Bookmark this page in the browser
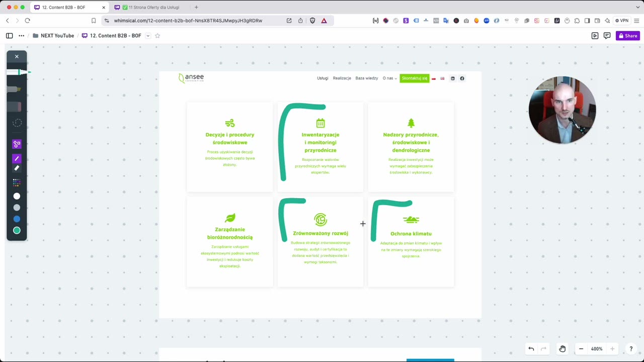 (94, 21)
